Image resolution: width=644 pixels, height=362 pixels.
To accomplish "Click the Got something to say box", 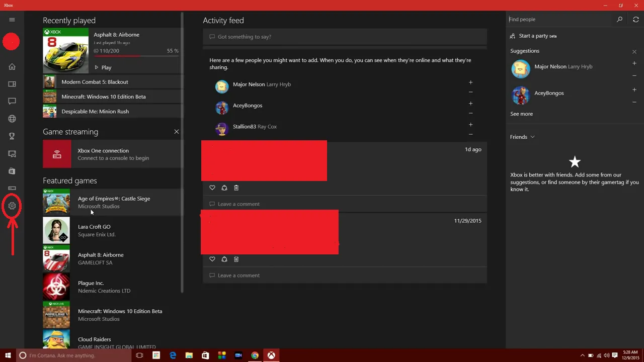I will [x=345, y=37].
